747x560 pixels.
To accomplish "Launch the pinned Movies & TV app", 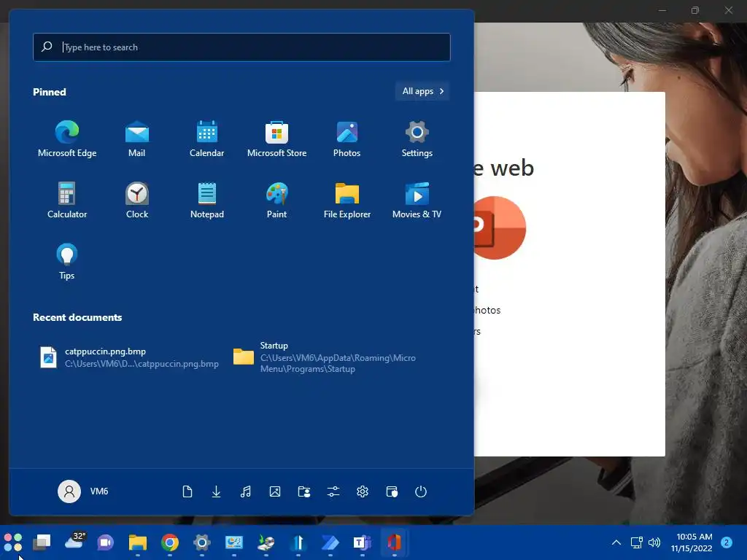I will click(417, 200).
